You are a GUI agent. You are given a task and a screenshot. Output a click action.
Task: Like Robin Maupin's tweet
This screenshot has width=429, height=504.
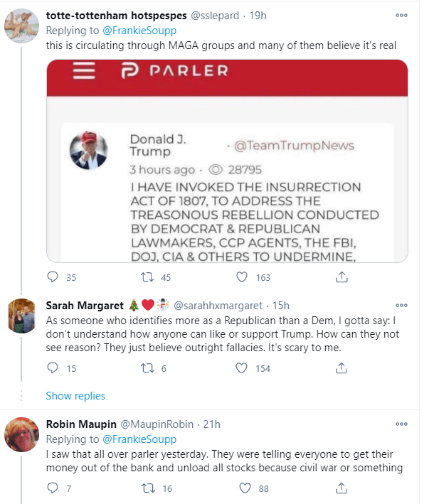pos(245,488)
